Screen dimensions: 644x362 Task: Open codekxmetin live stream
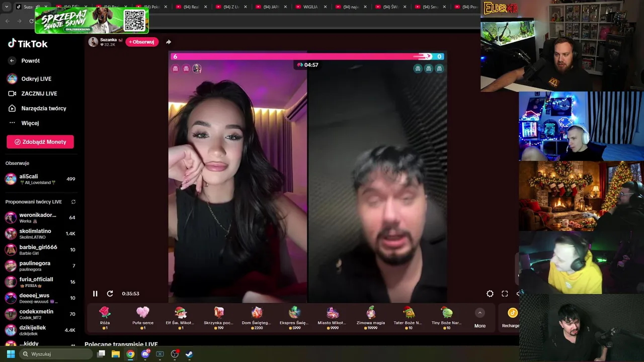(40, 314)
